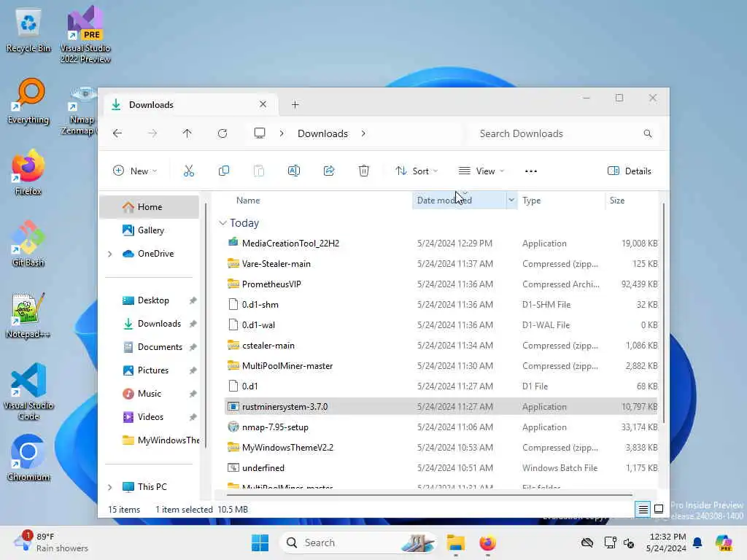Collapse the Today group

222,223
